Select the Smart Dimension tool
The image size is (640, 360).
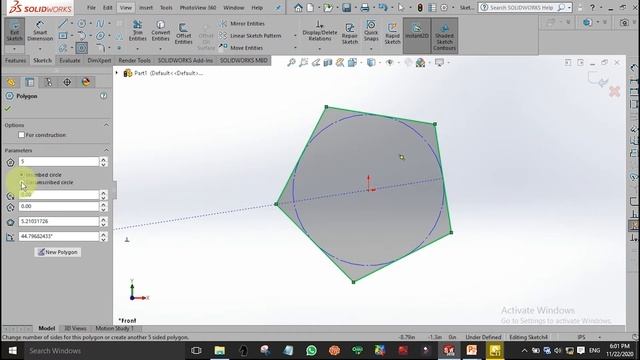(40, 31)
